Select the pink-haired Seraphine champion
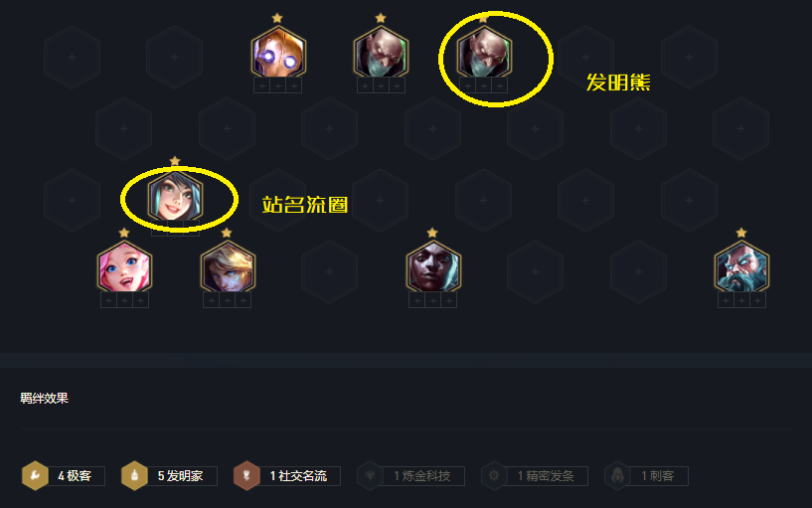The height and width of the screenshot is (508, 812). [x=124, y=268]
